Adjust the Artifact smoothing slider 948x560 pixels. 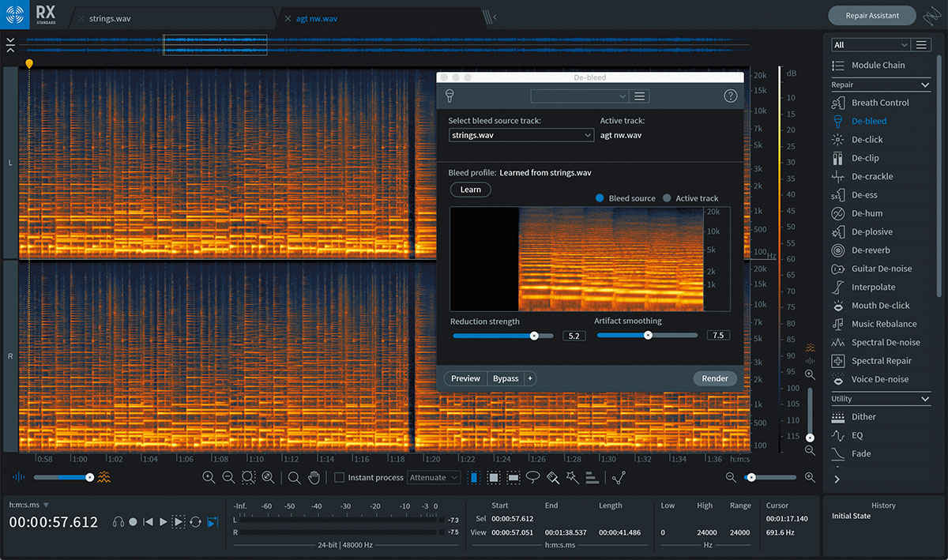pyautogui.click(x=647, y=335)
